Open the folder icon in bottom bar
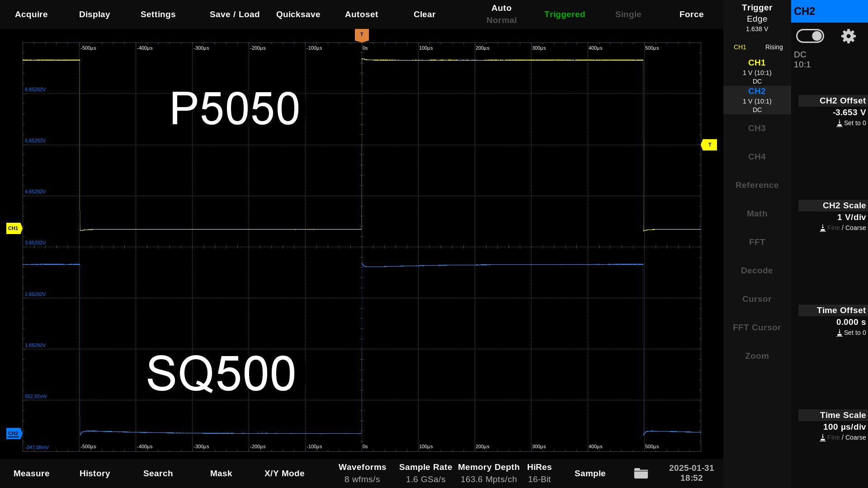This screenshot has width=868, height=488. 641,473
